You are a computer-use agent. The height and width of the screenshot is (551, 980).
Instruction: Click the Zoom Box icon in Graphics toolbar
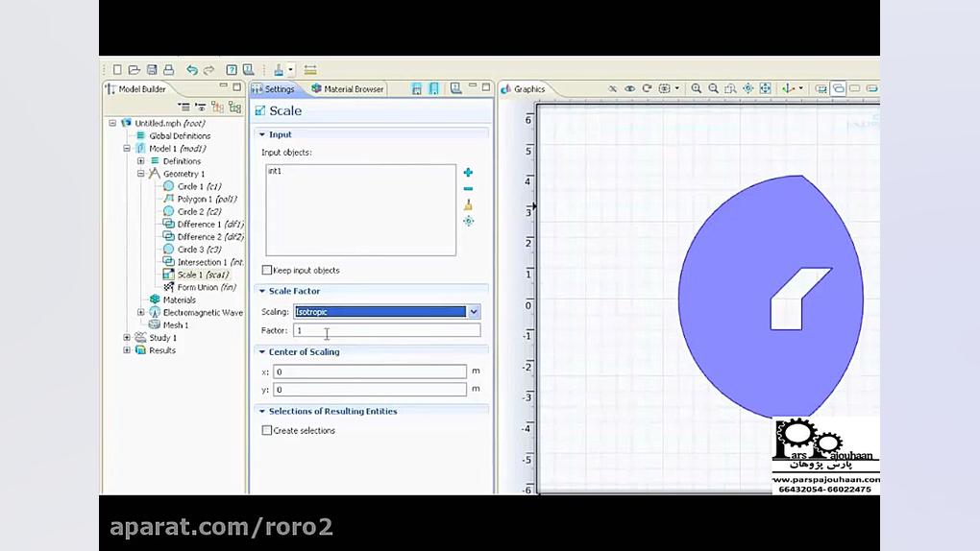[x=730, y=88]
